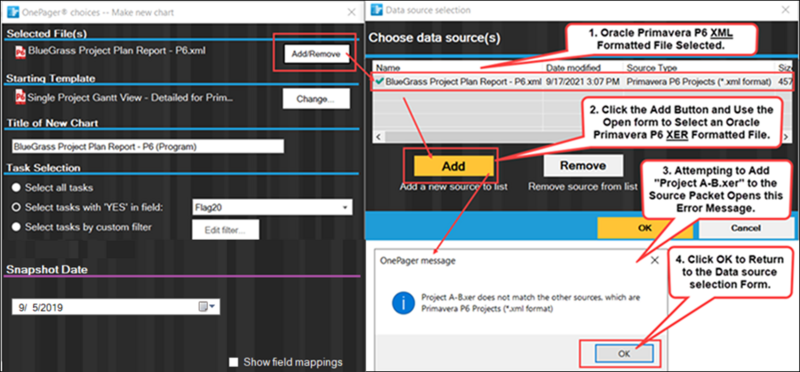Click the template icon next to Single Project Gantt View
Screen dimensions: 800x372
coord(21,96)
